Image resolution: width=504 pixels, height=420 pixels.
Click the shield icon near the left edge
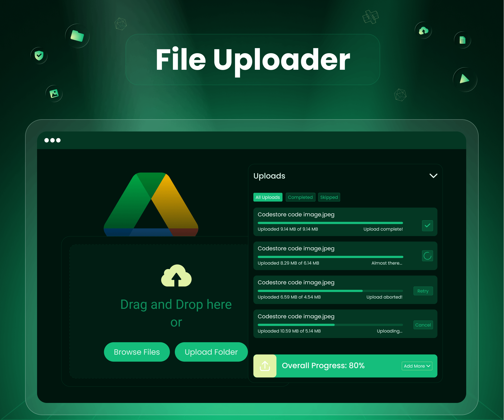coord(39,56)
